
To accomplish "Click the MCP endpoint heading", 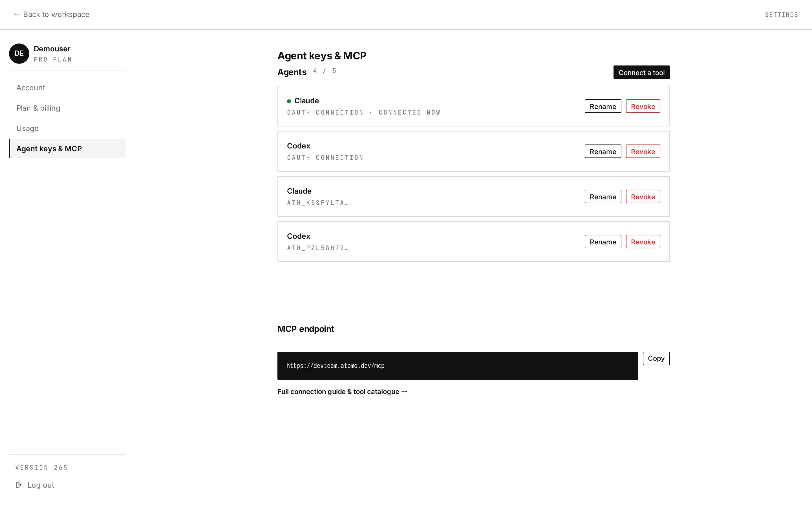I will (x=306, y=329).
